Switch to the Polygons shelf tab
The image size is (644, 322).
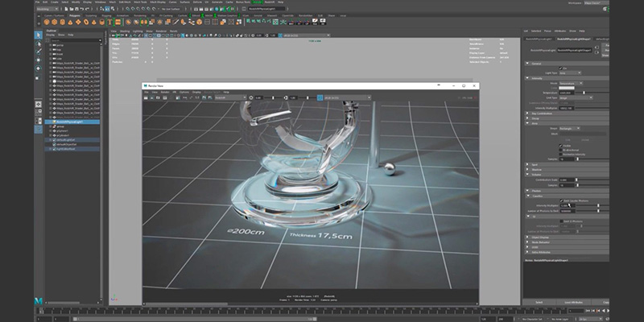[x=75, y=15]
